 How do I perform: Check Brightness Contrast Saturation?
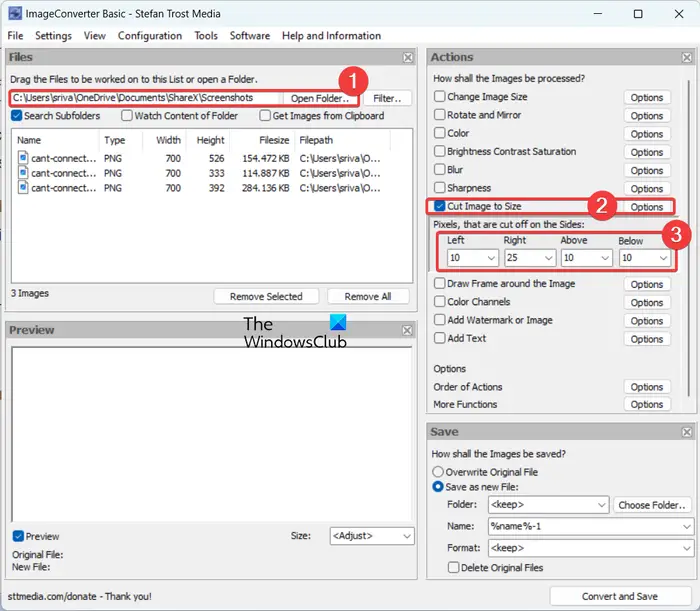pyautogui.click(x=440, y=151)
